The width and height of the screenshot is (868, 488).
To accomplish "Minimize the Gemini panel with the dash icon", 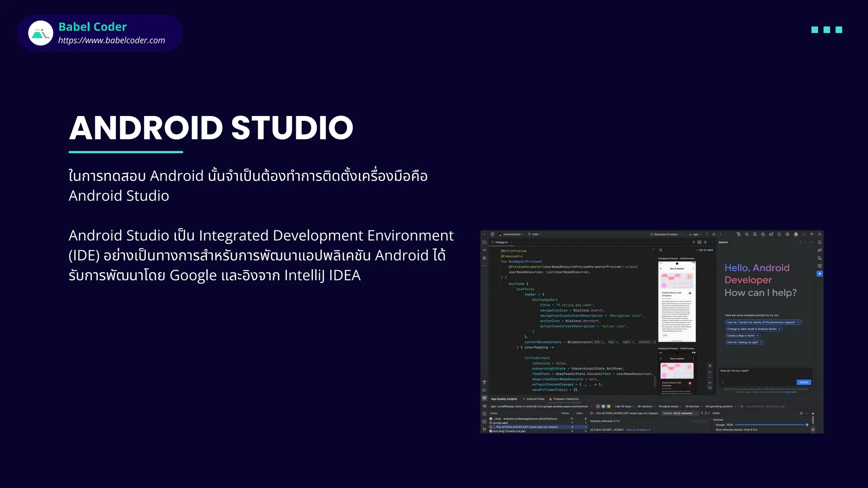I will [811, 242].
